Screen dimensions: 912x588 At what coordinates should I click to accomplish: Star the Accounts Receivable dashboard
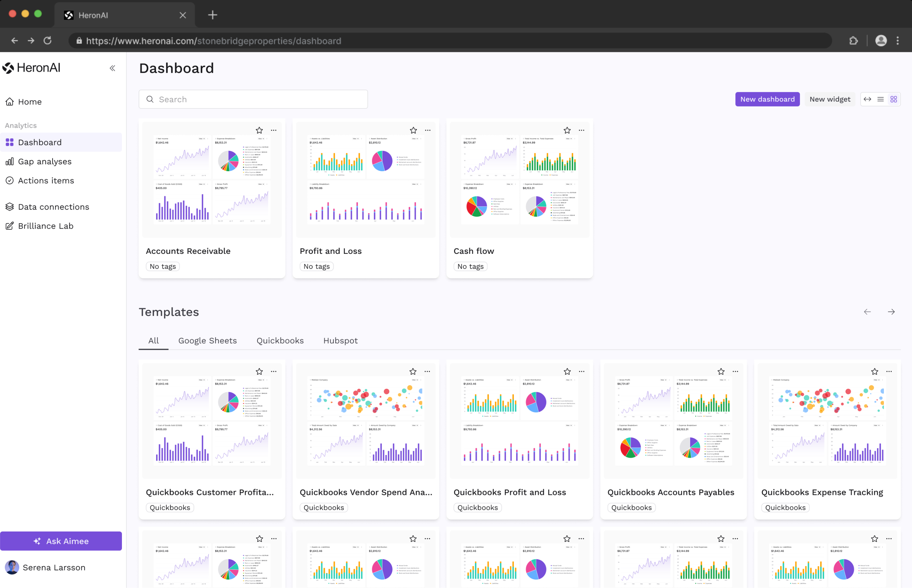click(x=260, y=131)
